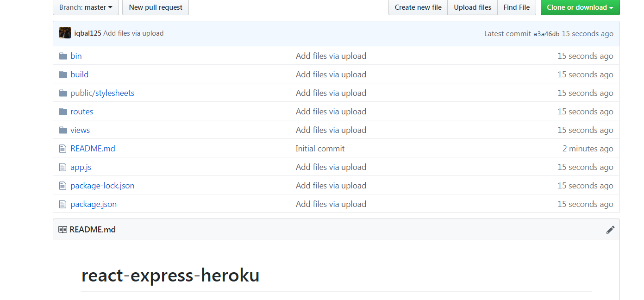Click the book icon beside README.md heading
This screenshot has height=300, width=644.
(x=62, y=229)
